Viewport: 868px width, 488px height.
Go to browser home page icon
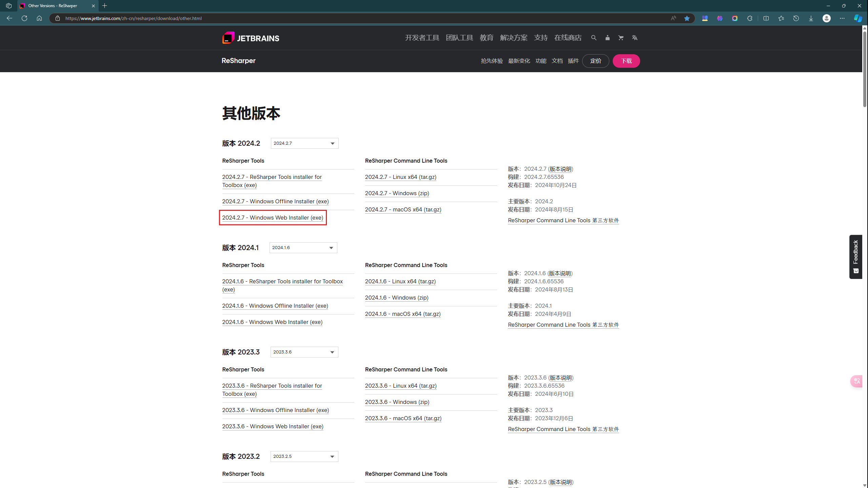pyautogui.click(x=39, y=18)
